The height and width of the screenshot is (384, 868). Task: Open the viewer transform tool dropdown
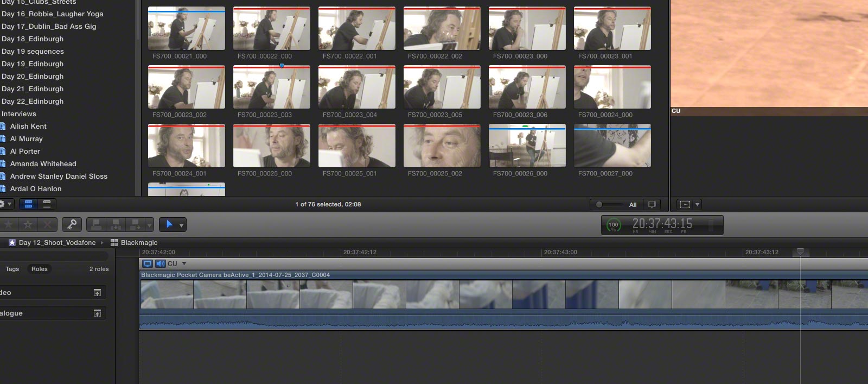(x=697, y=205)
